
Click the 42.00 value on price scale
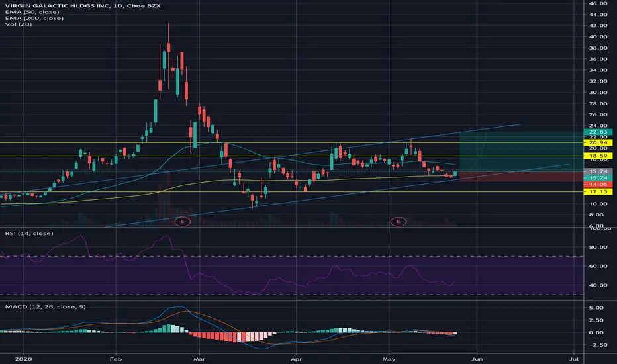tap(598, 26)
